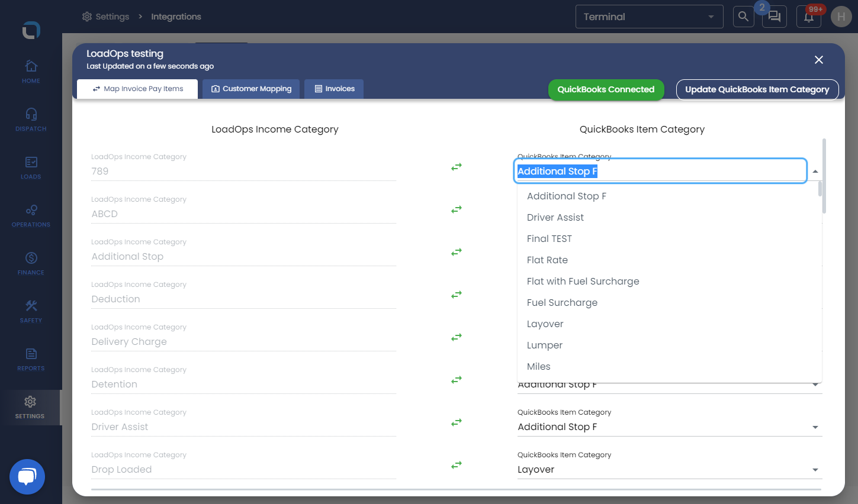
Task: Open the Home section in sidebar
Action: [x=31, y=72]
